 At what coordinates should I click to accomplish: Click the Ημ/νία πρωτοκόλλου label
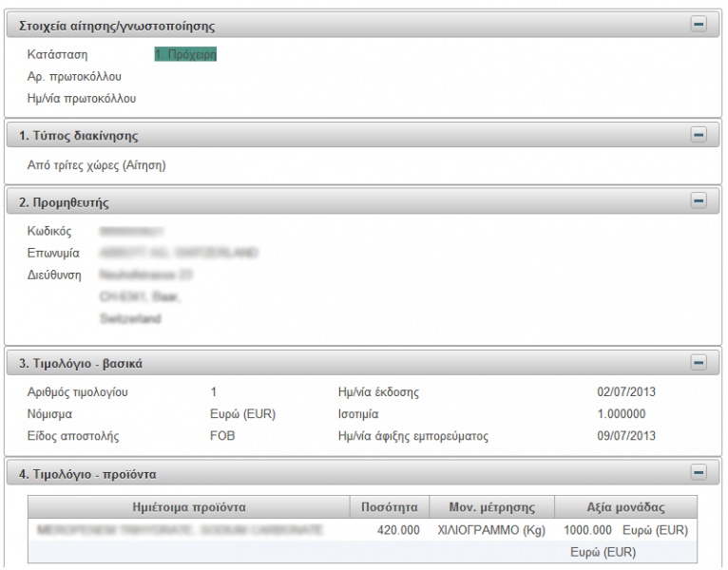(x=81, y=99)
